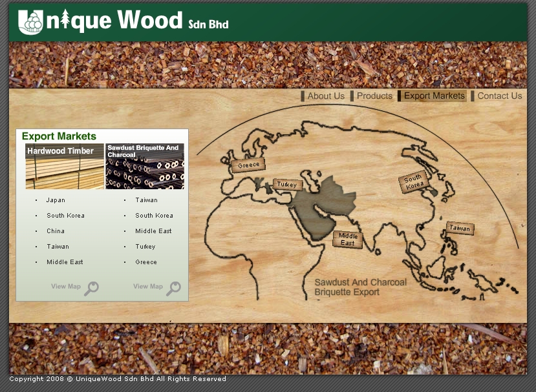Click the South Korea wooden tag on map

(413, 181)
